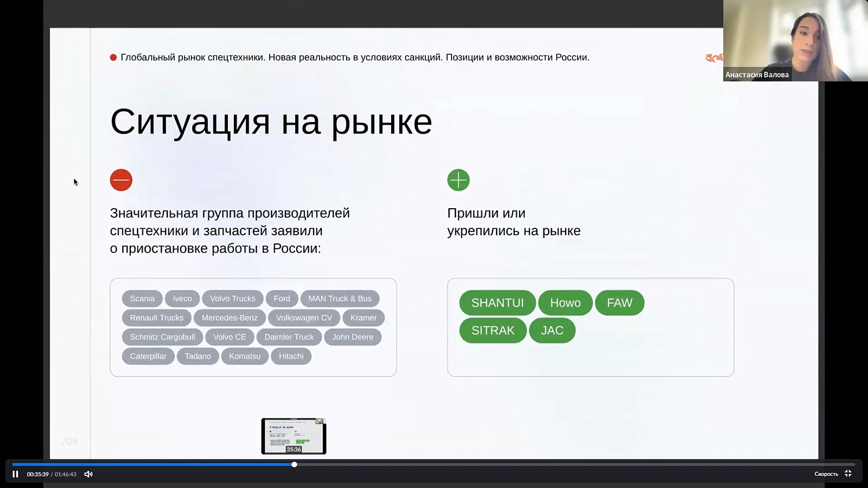Click the Kramer tag
868x488 pixels.
[363, 317]
